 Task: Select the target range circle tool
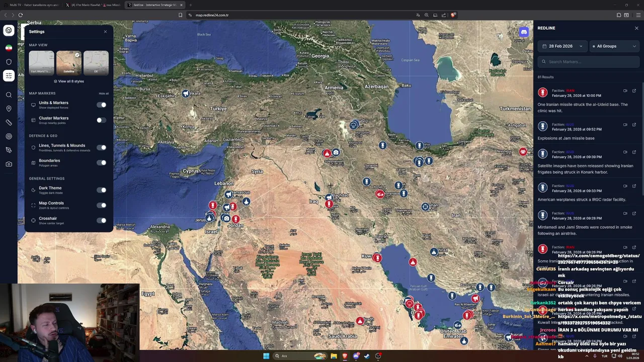point(9,136)
